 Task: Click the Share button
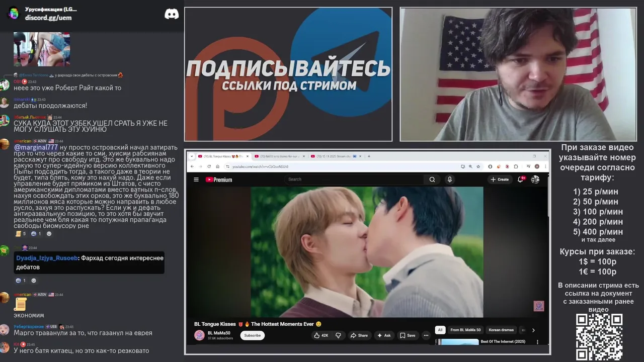(359, 335)
